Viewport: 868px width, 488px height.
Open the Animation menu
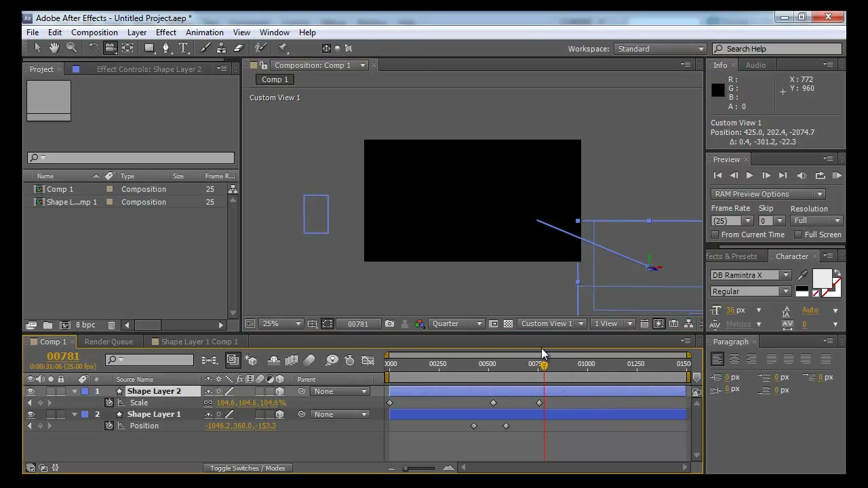click(x=205, y=33)
